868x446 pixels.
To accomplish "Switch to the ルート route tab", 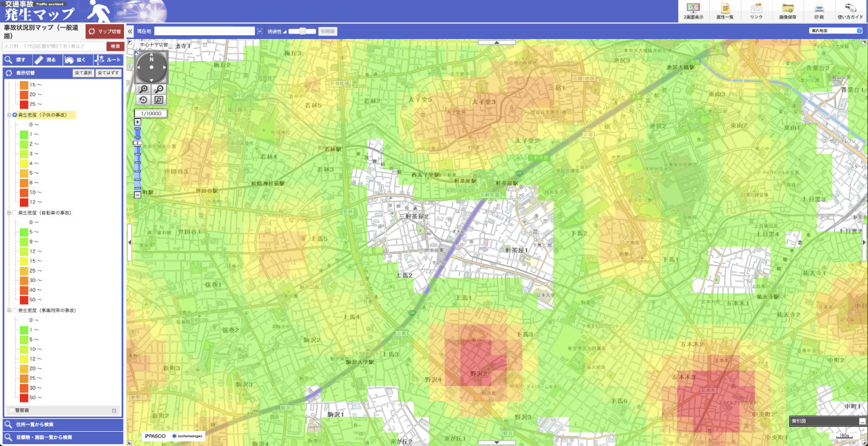I will pyautogui.click(x=107, y=60).
